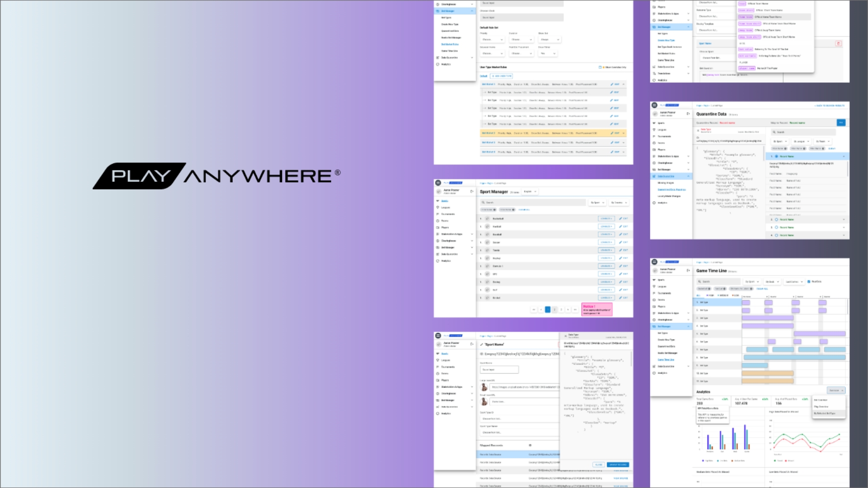Expand Bet Manager in Sport Manager sidebar
The image size is (868, 488).
472,247
